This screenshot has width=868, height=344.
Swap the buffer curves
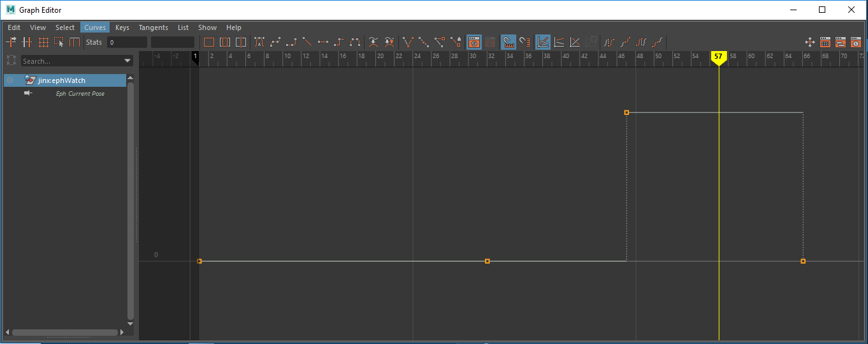(x=389, y=42)
